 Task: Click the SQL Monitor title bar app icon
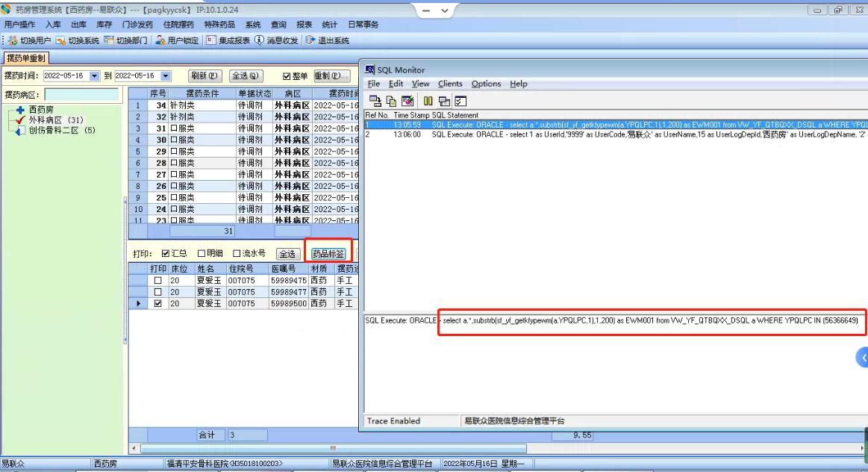coord(369,69)
